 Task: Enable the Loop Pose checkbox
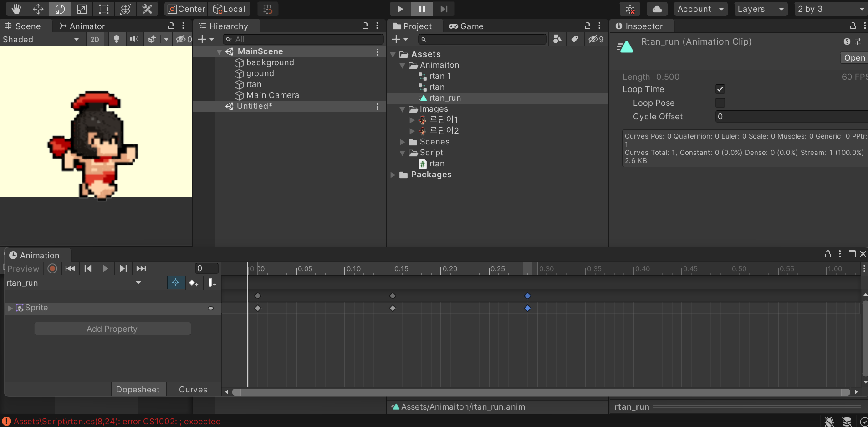pos(720,103)
